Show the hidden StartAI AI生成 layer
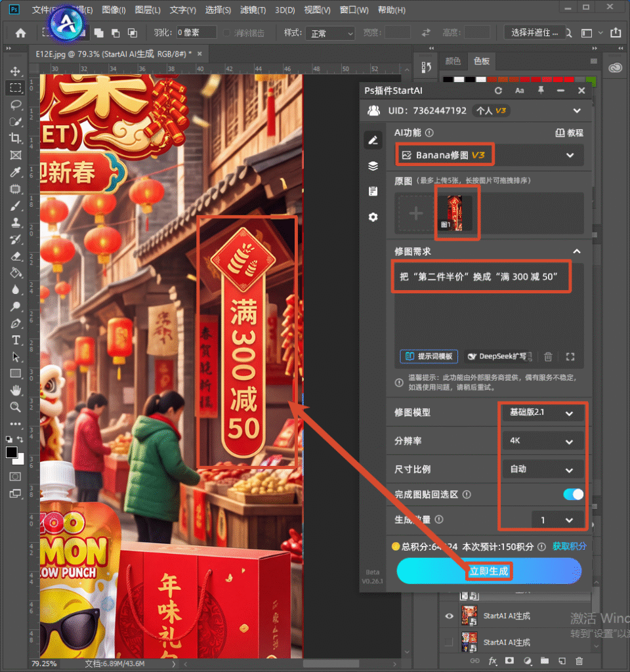630x672 pixels. coord(449,642)
